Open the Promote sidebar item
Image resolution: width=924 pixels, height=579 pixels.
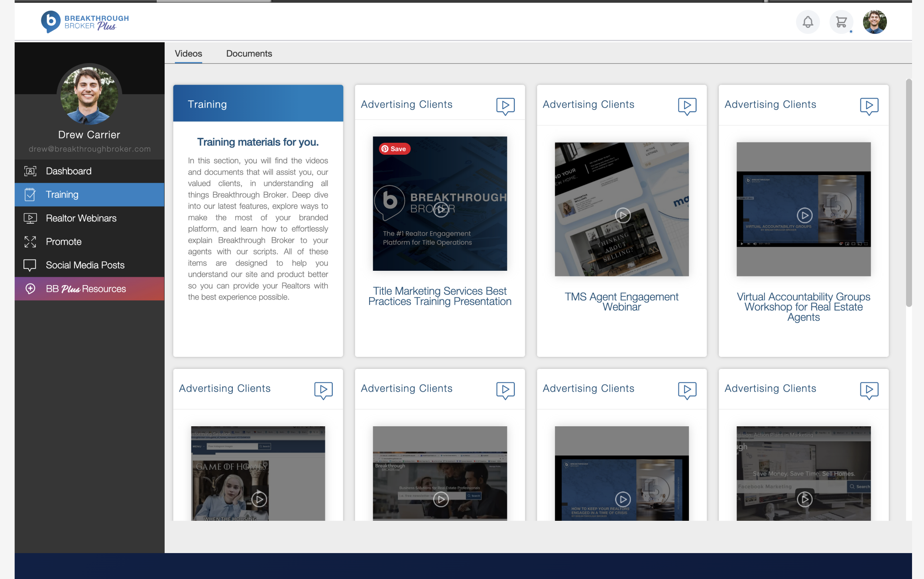click(63, 242)
